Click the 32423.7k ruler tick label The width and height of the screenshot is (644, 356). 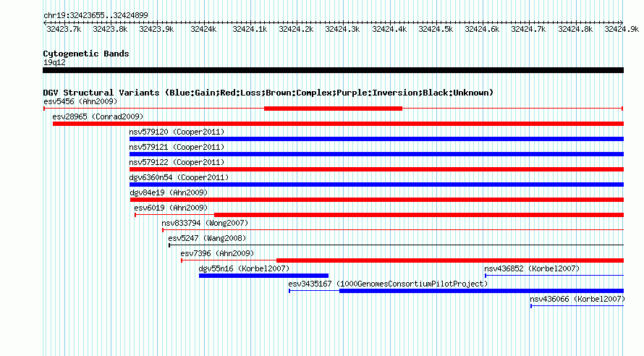(x=64, y=29)
